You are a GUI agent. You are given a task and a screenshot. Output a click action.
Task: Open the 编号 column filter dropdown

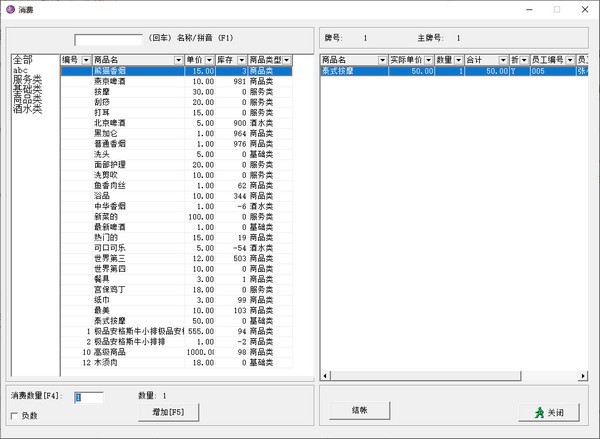[x=86, y=60]
